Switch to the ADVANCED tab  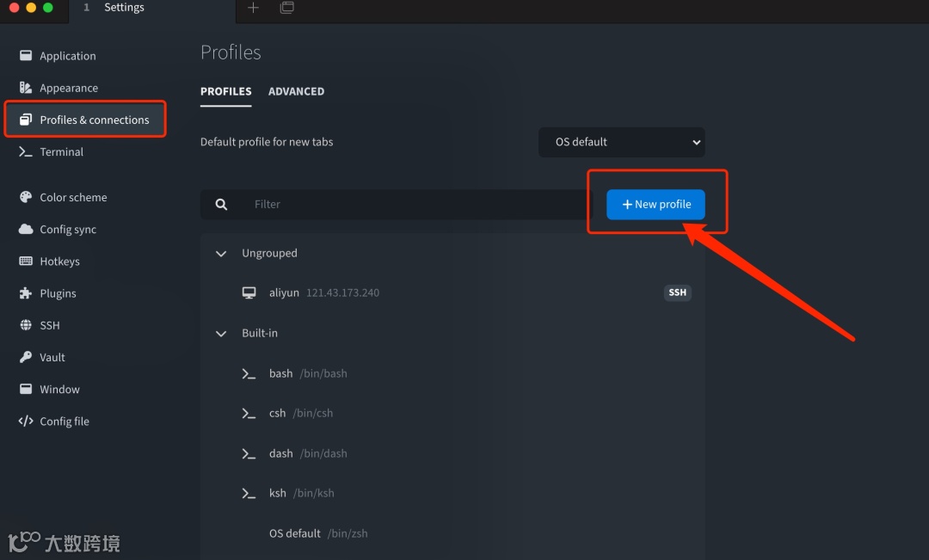[296, 91]
